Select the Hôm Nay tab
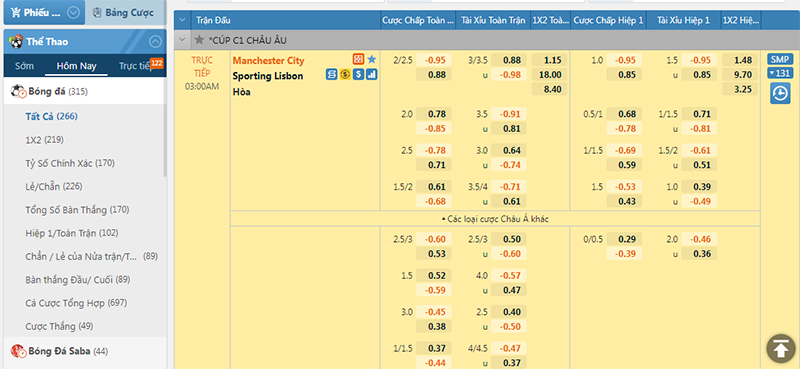The image size is (800, 369). click(x=77, y=66)
